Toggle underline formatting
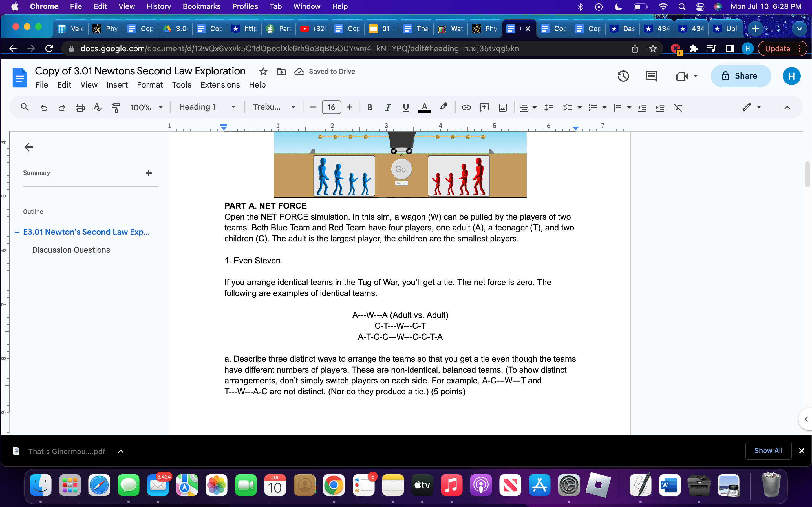812x507 pixels. point(406,107)
